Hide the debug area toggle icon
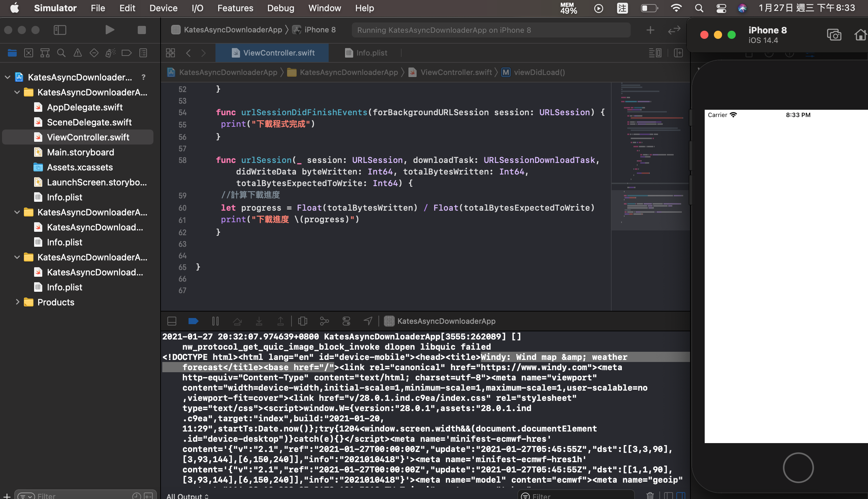Screen dimensions: 868x499 (x=172, y=321)
